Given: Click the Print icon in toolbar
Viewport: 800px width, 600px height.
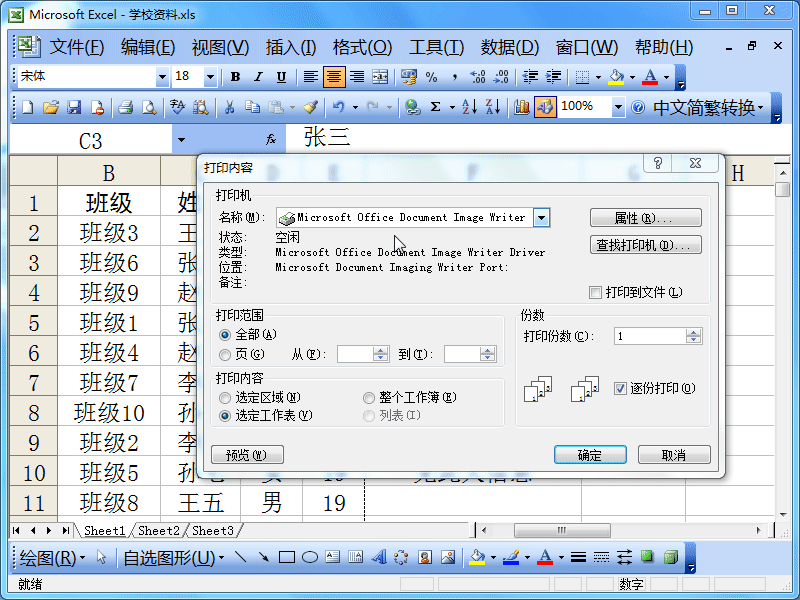Looking at the screenshot, I should (126, 107).
